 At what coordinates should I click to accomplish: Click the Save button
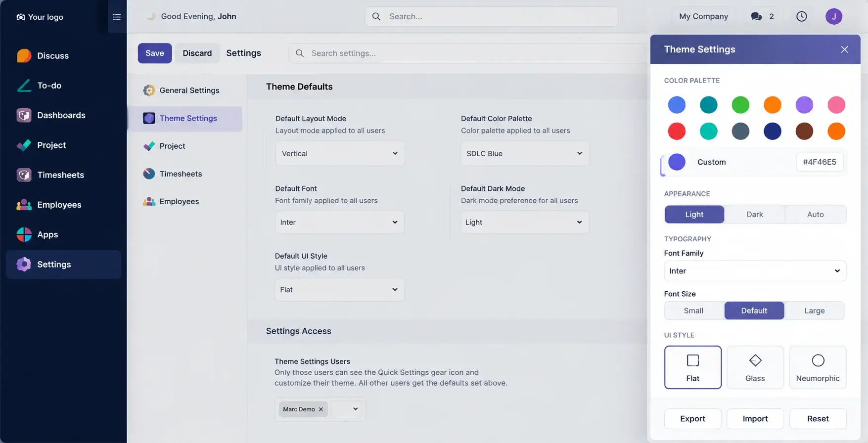point(155,53)
